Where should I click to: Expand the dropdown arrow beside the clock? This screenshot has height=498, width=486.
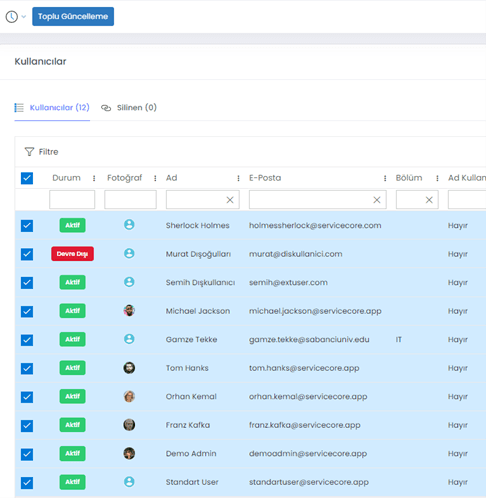(x=24, y=17)
